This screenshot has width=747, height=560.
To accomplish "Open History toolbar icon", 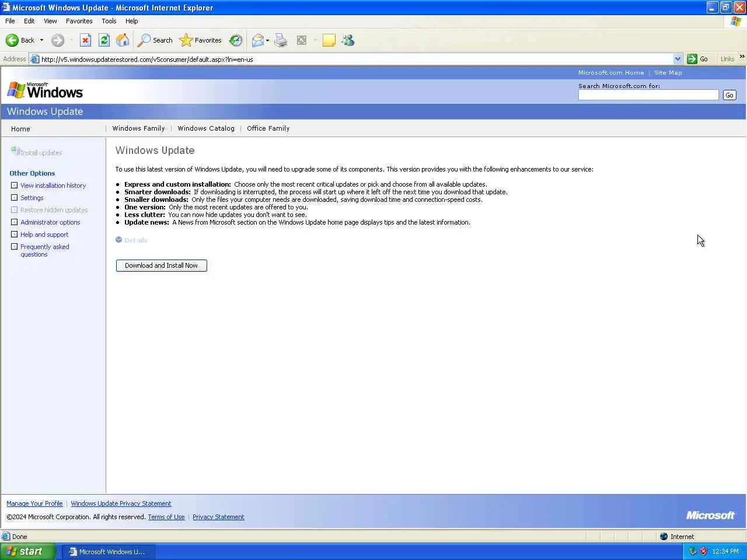I will coord(236,40).
